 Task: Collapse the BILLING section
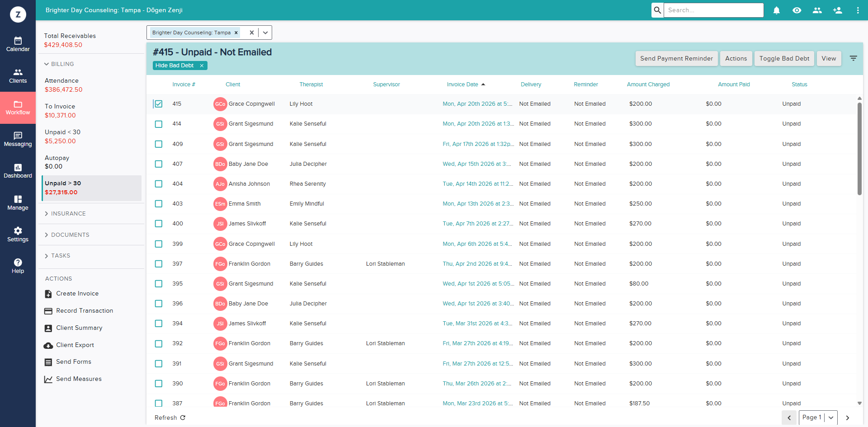tap(59, 64)
